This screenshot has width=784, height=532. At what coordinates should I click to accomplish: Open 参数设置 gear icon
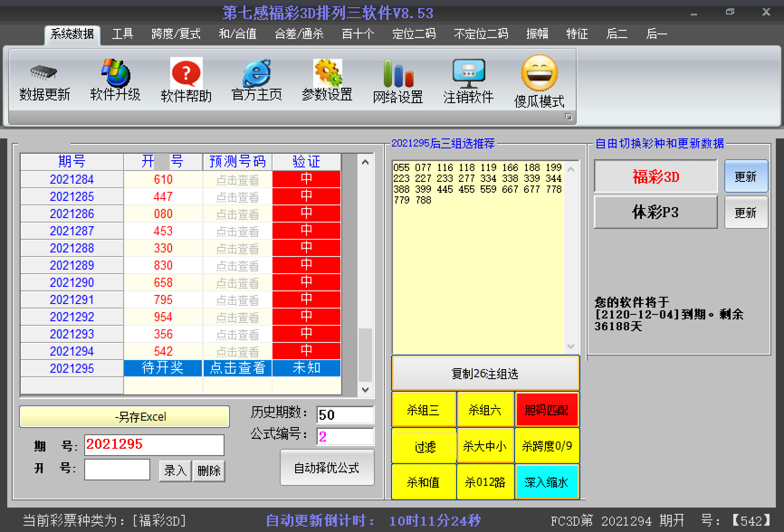[x=327, y=73]
